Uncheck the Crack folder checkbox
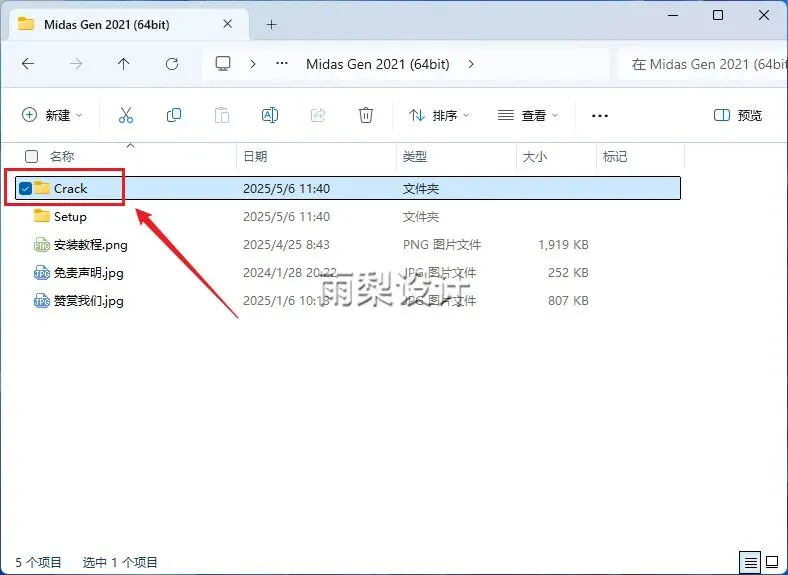 [x=25, y=188]
